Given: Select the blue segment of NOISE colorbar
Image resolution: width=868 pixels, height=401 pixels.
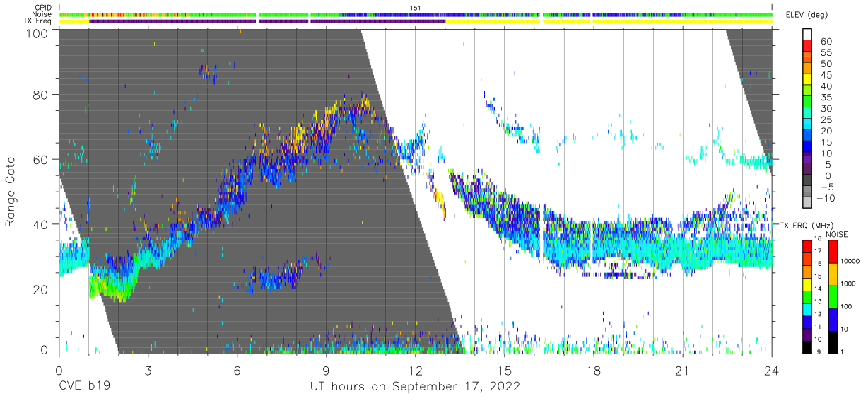Looking at the screenshot, I should 833,319.
